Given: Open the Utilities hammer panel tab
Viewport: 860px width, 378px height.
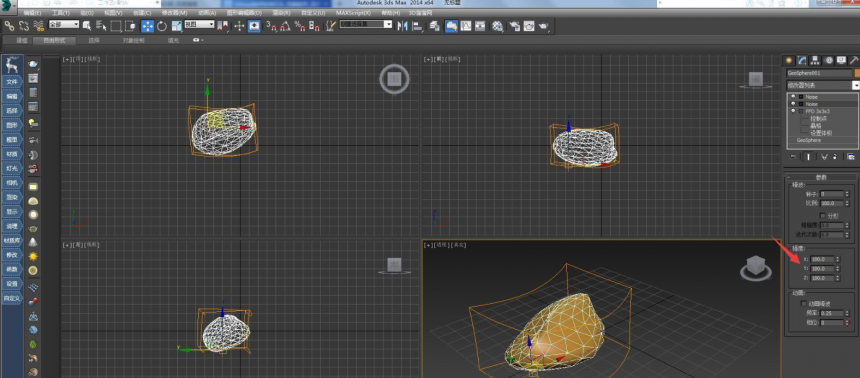Looking at the screenshot, I should (x=853, y=60).
